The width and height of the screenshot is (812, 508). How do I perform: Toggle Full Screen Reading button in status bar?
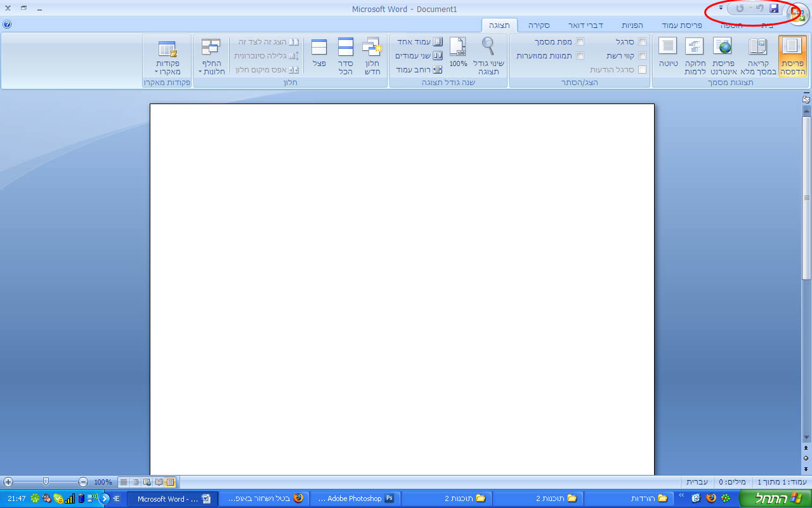coord(159,483)
